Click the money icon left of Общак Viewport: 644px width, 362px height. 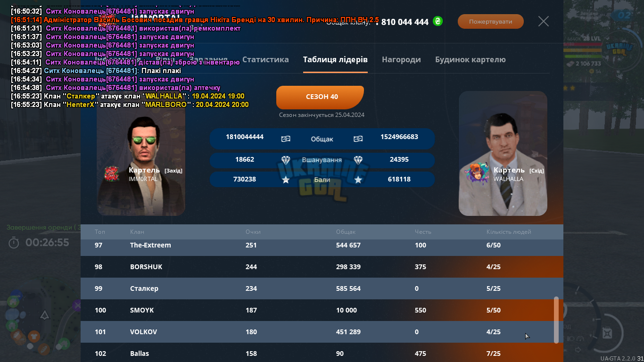pyautogui.click(x=286, y=139)
